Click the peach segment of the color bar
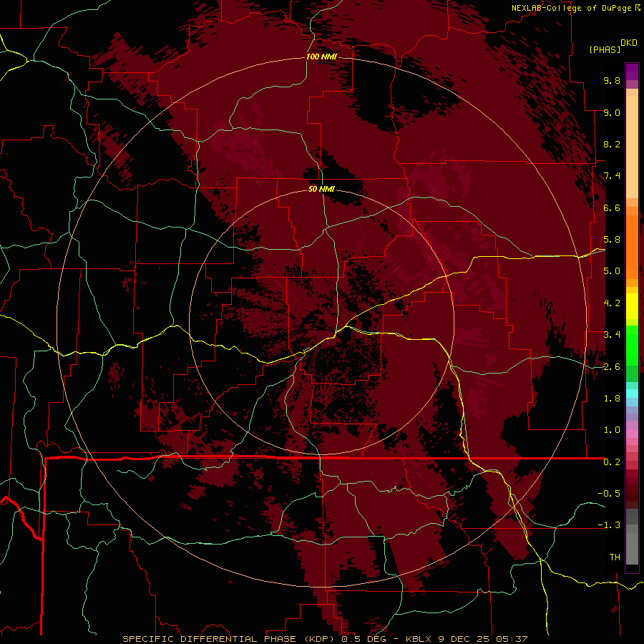644x644 pixels. click(632, 147)
